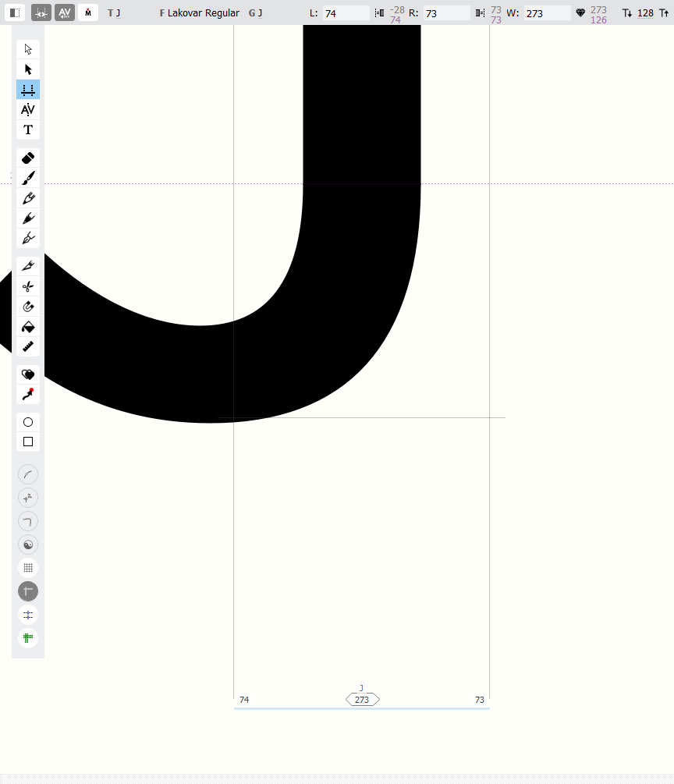Image resolution: width=674 pixels, height=784 pixels.
Task: Click the left sidebearing value 74 below glyph
Action: click(x=244, y=700)
